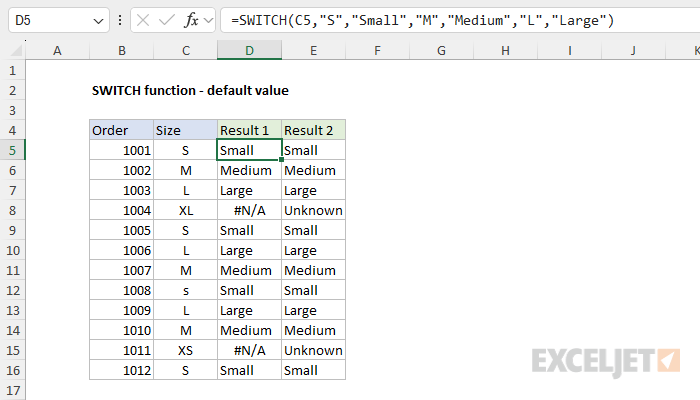
Task: Click order cell 1003
Action: click(121, 190)
